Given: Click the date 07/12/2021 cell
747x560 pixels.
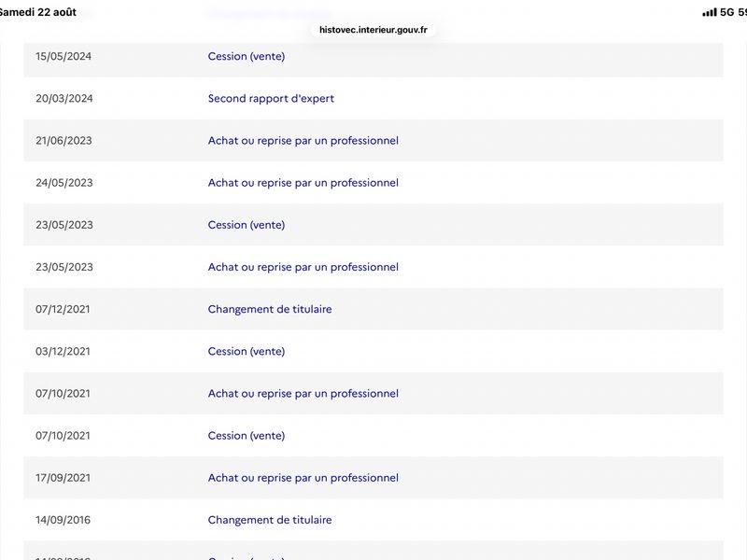Looking at the screenshot, I should 63,309.
